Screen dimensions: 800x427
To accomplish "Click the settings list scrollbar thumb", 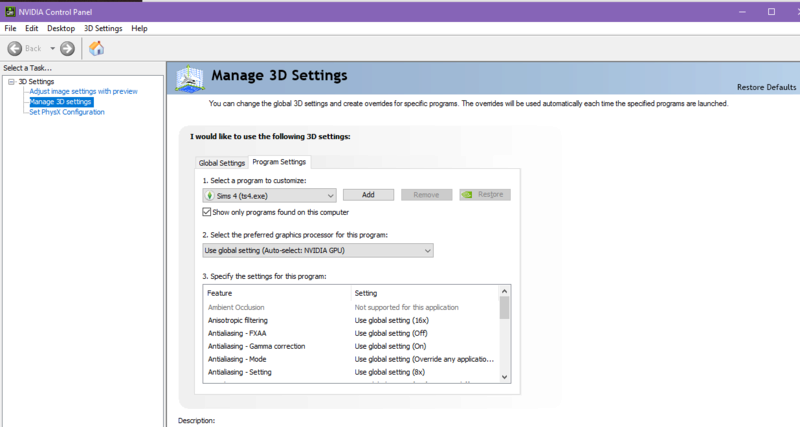I will (505, 308).
